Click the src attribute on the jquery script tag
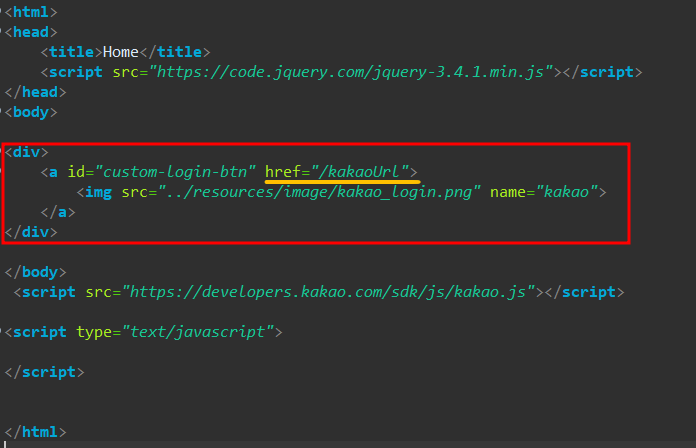696x448 pixels. click(125, 72)
